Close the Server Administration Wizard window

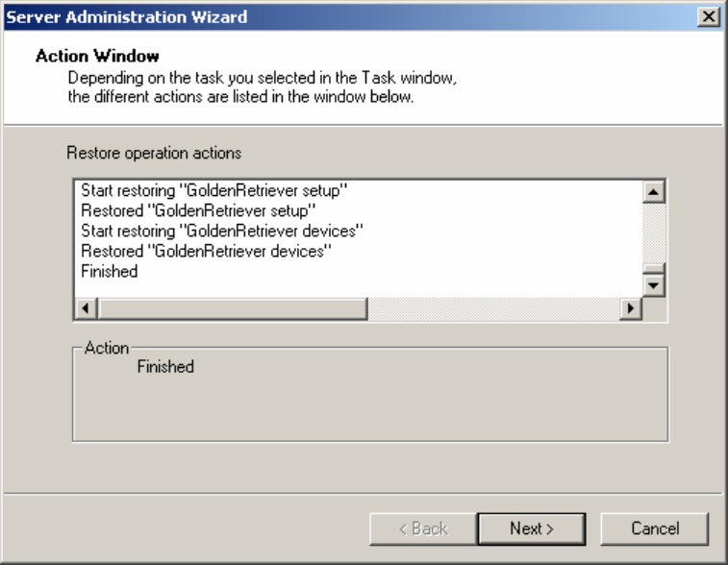coord(710,15)
